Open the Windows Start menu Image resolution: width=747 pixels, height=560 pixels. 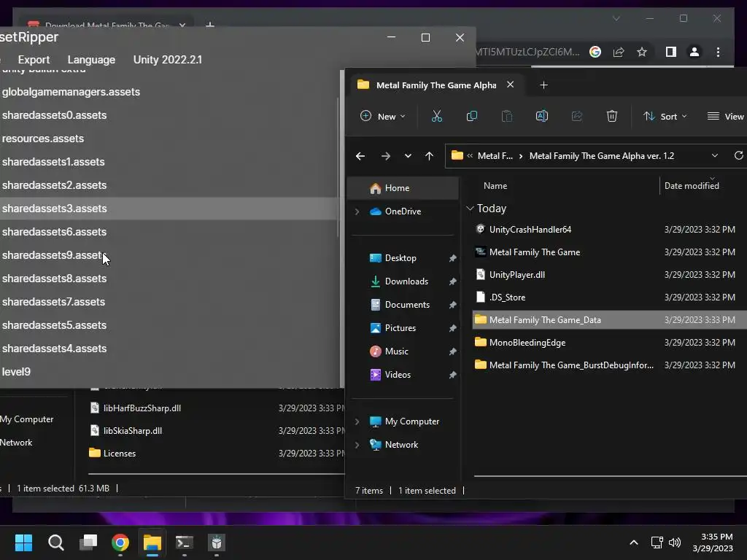[x=23, y=542]
